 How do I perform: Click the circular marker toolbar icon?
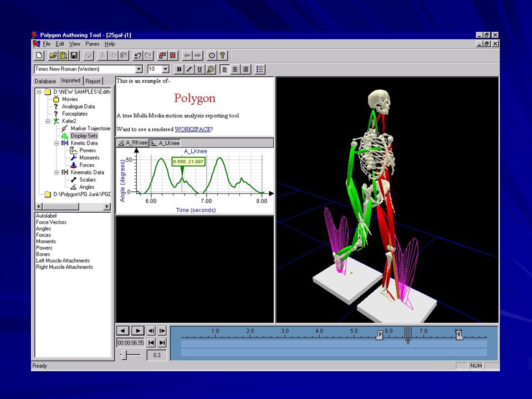[x=211, y=55]
